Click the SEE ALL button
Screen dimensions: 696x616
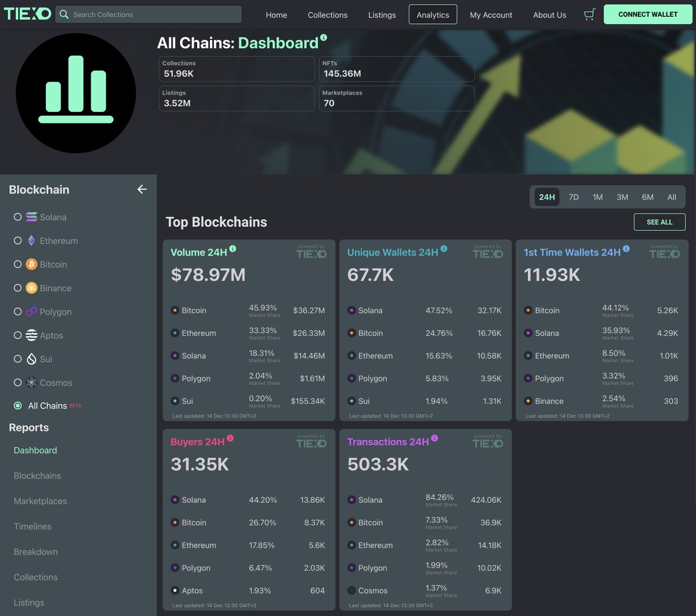[659, 222]
